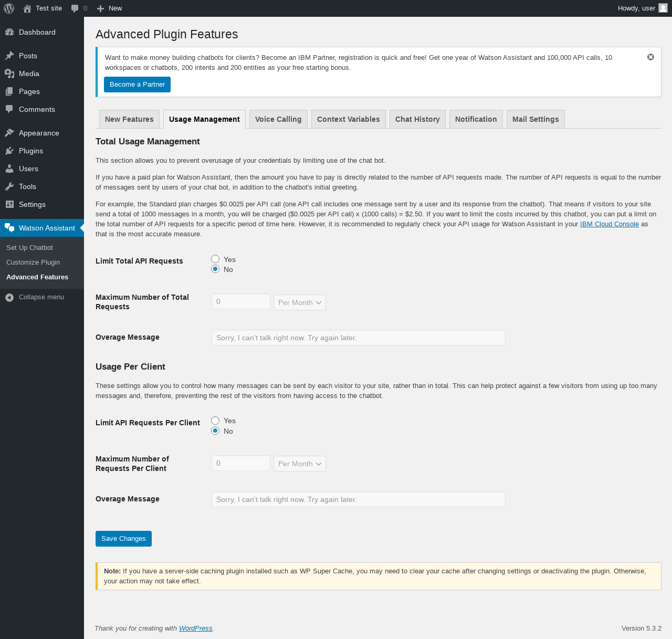Switch to the Voice Calling tab
The width and height of the screenshot is (672, 639).
pyautogui.click(x=278, y=119)
